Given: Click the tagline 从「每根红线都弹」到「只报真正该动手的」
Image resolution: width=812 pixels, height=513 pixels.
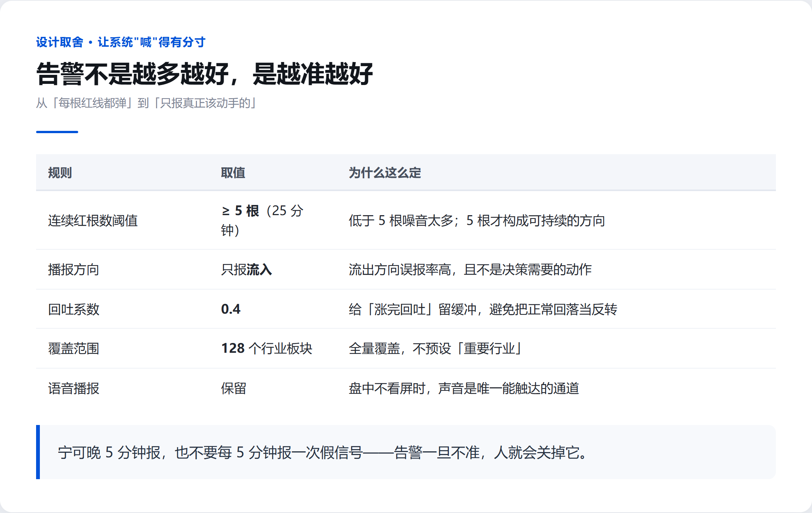Looking at the screenshot, I should (x=147, y=103).
